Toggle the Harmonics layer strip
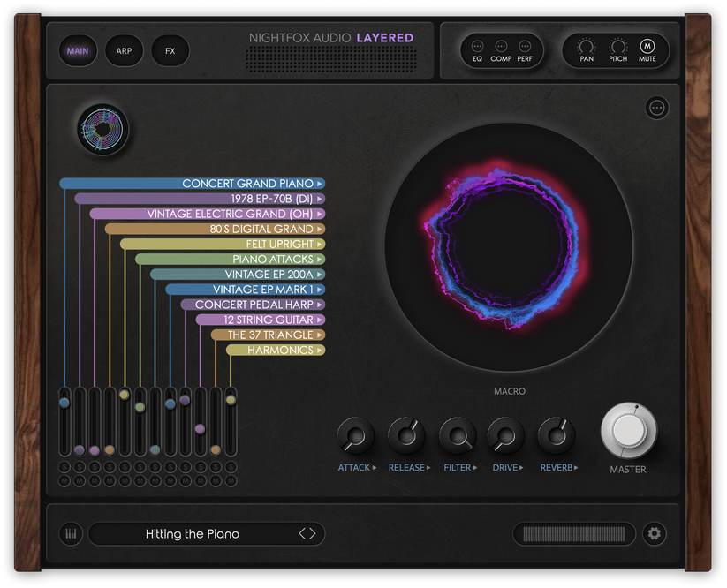Viewport: 727px width, 588px height. 274,350
